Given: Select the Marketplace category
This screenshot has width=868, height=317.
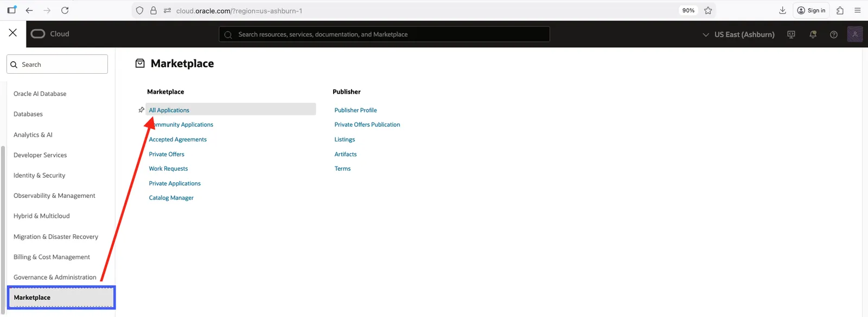Looking at the screenshot, I should click(61, 297).
